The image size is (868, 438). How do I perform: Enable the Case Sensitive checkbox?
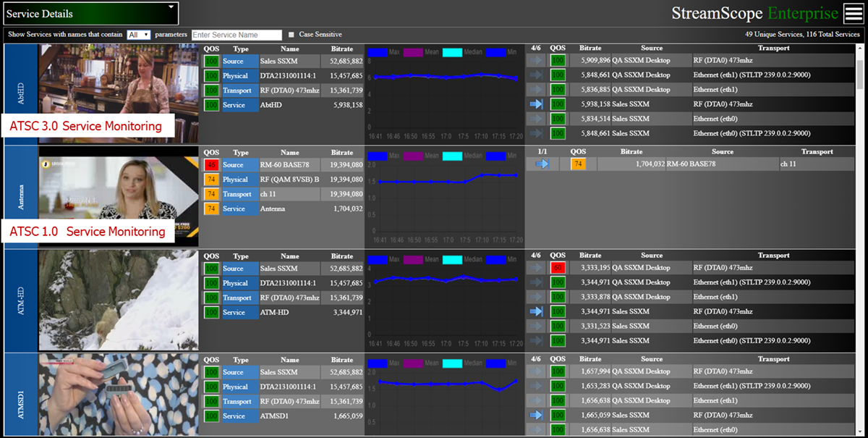[292, 35]
